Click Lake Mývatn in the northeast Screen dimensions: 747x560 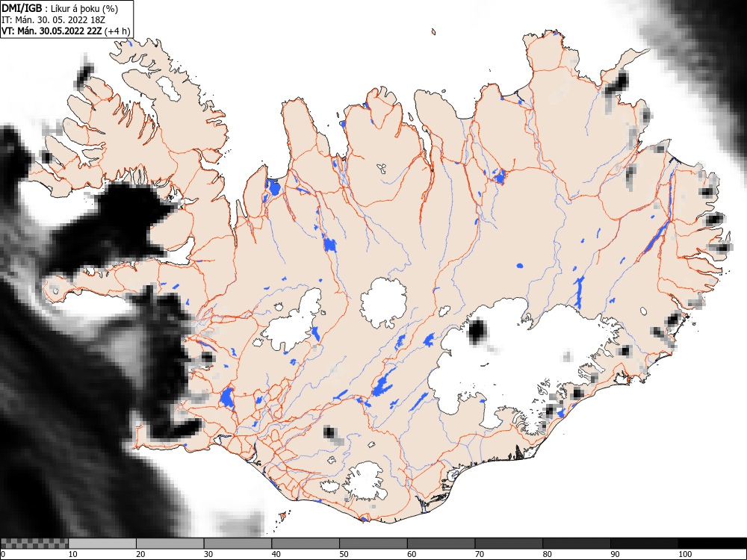(x=499, y=177)
